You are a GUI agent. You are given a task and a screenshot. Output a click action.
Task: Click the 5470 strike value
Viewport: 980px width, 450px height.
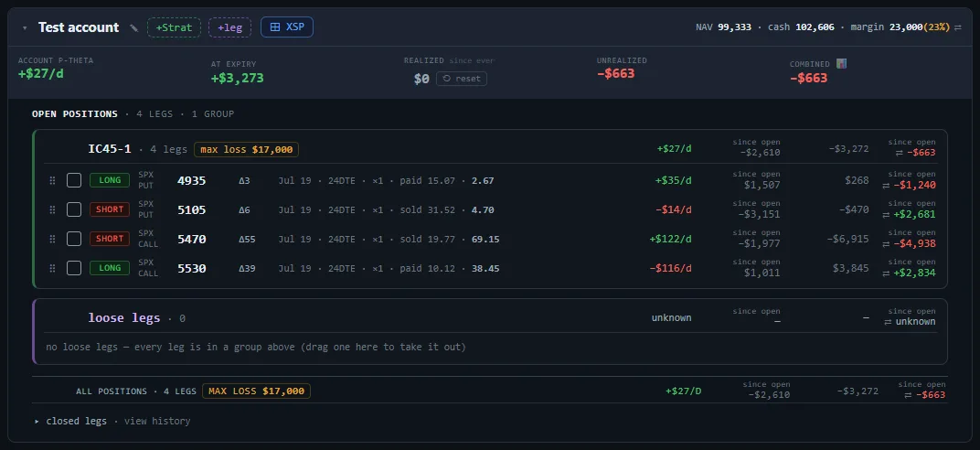(192, 239)
